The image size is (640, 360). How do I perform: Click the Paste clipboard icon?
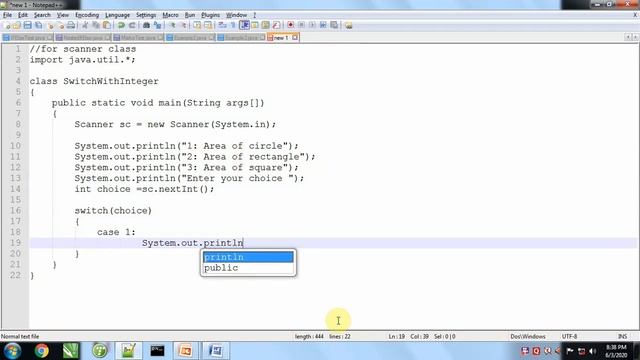[x=107, y=25]
